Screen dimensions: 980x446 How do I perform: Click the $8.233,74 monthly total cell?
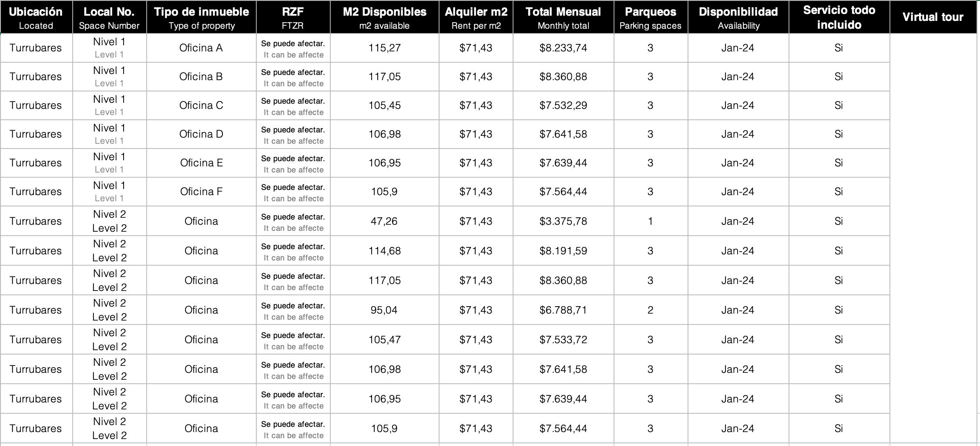coord(563,48)
